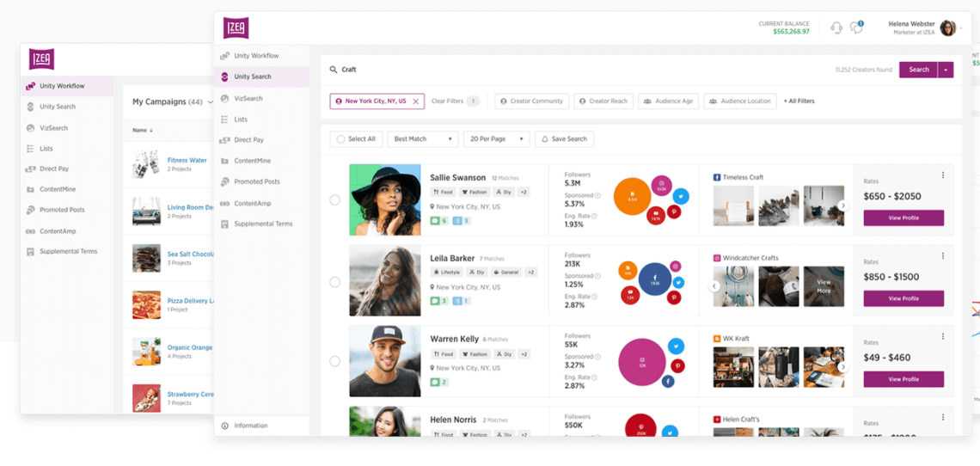The width and height of the screenshot is (980, 466).
Task: Expand Sallie Swanson's +2 more tags
Action: [x=524, y=192]
